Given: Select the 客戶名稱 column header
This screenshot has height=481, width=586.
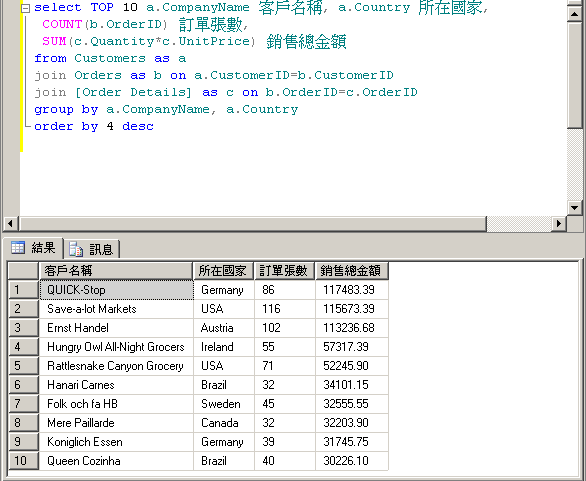Looking at the screenshot, I should click(116, 271).
